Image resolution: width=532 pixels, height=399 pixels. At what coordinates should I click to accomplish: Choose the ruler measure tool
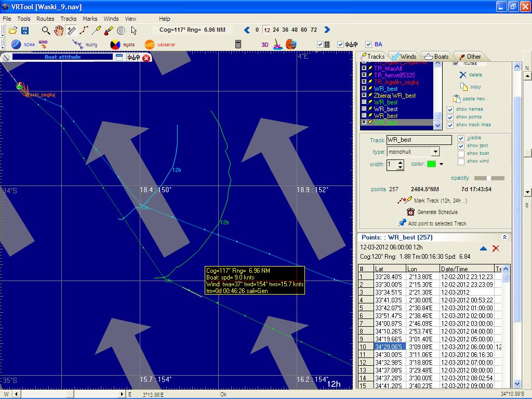[71, 31]
